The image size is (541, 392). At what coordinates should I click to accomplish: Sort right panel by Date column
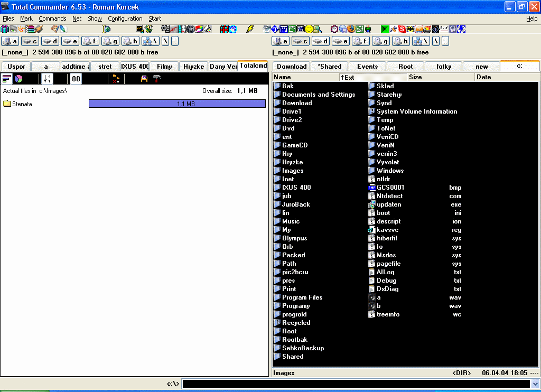(506, 77)
